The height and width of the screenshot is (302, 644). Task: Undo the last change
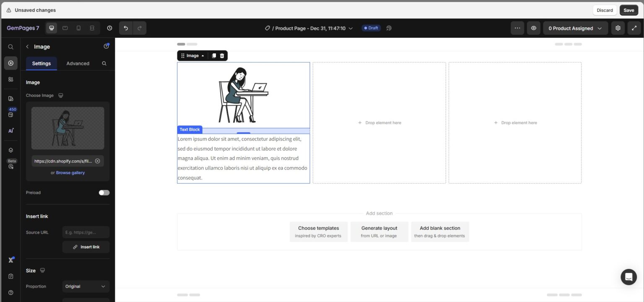click(126, 28)
